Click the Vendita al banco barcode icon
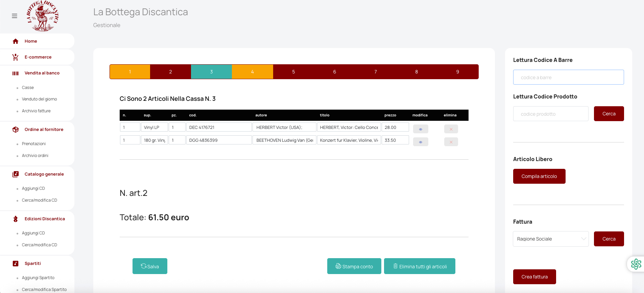 16,73
